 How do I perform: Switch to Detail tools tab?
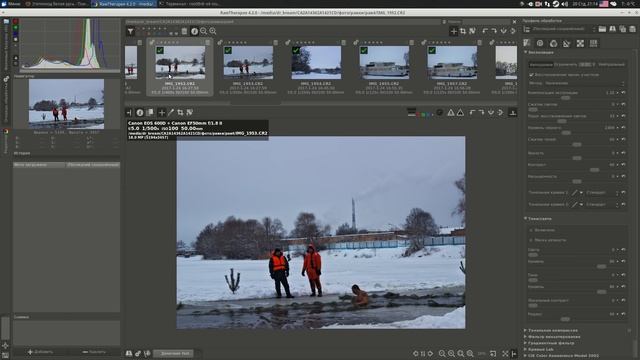coord(540,43)
